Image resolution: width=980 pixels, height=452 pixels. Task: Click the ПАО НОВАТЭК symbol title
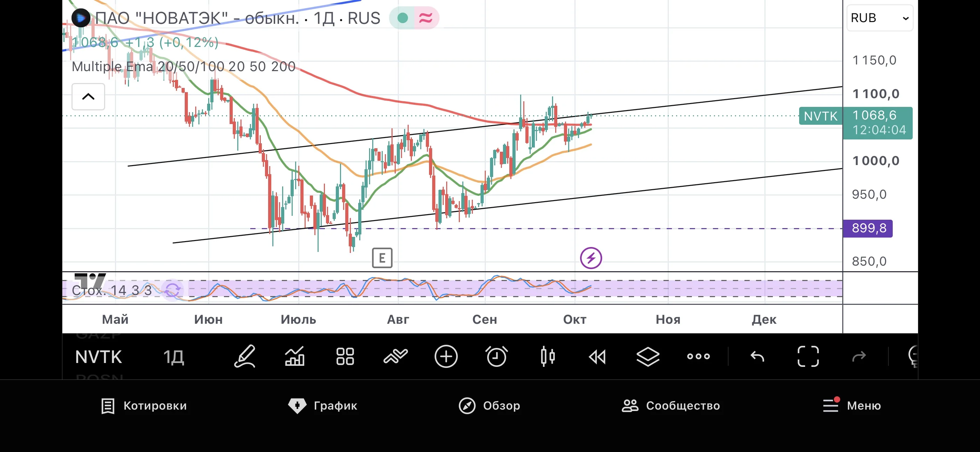tap(237, 18)
